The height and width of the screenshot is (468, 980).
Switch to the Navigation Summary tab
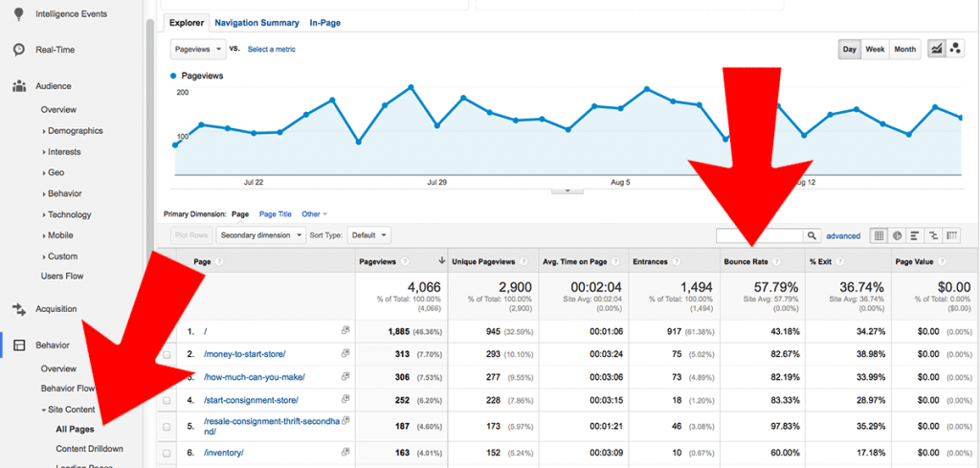point(256,22)
